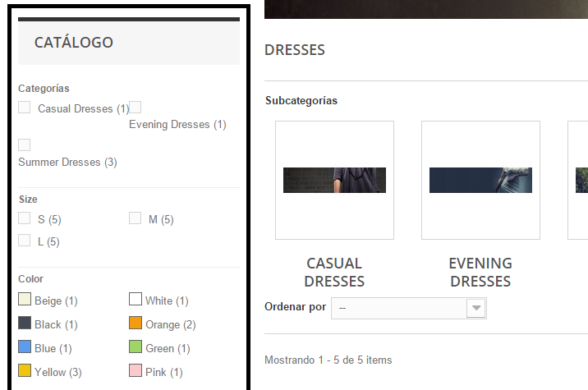Open the Ordenar por sort dropdown
The image size is (588, 390).
[x=398, y=308]
